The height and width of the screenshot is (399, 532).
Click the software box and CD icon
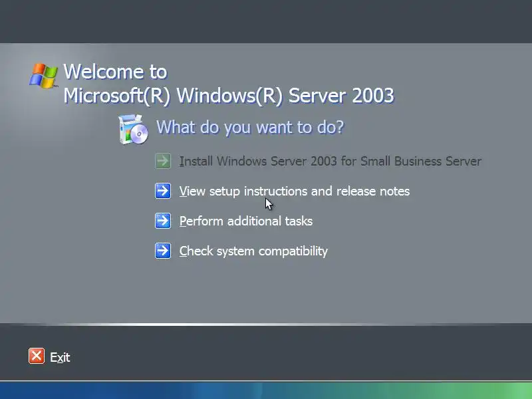tap(134, 129)
